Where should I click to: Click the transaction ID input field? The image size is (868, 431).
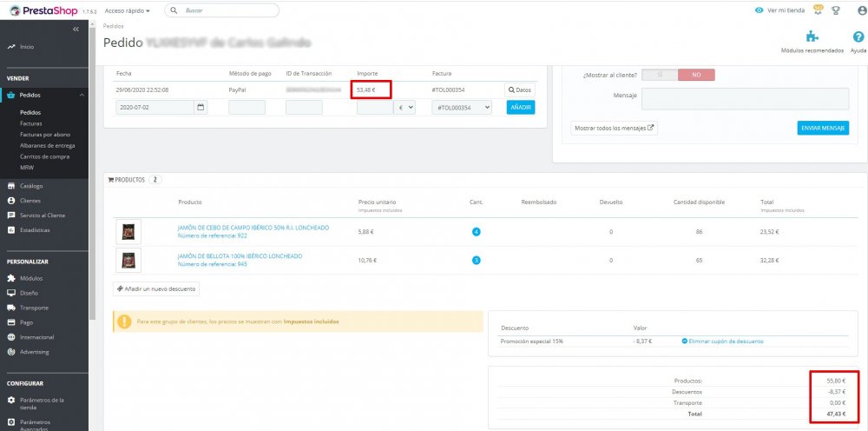pos(304,108)
